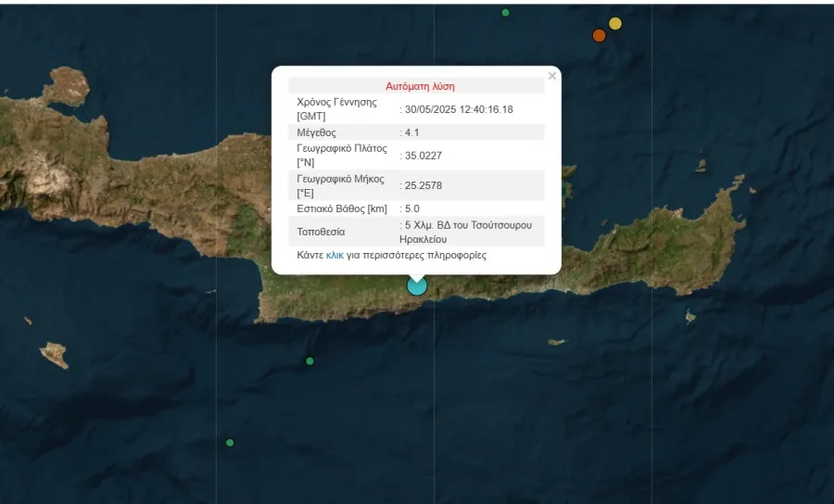Click the orange earthquake marker

599,35
